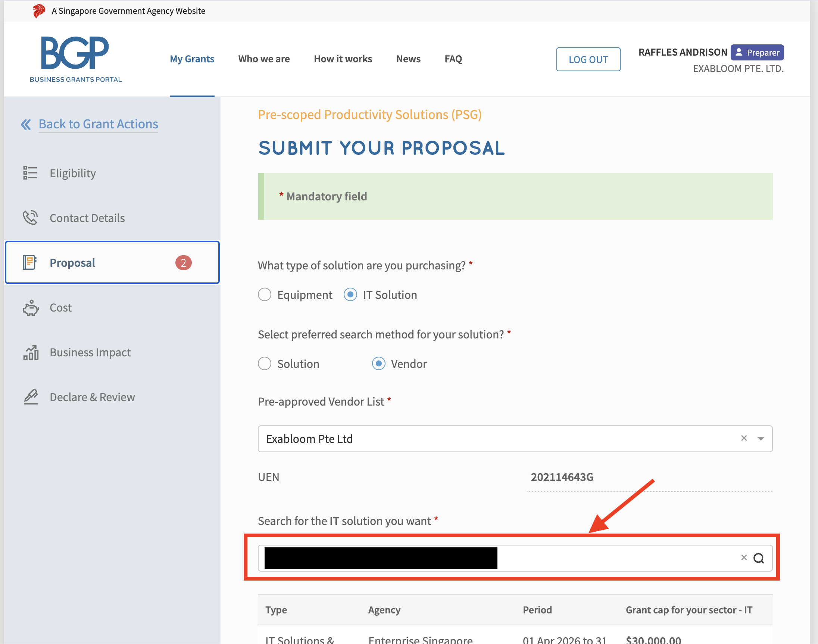
Task: Click the Mandatory field notice
Action: pyautogui.click(x=515, y=196)
